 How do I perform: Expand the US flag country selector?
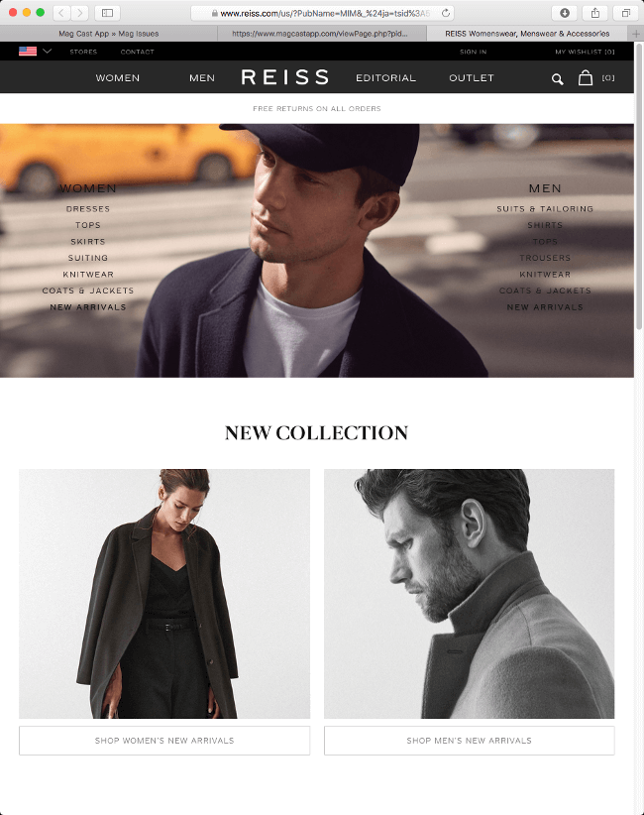click(x=35, y=51)
